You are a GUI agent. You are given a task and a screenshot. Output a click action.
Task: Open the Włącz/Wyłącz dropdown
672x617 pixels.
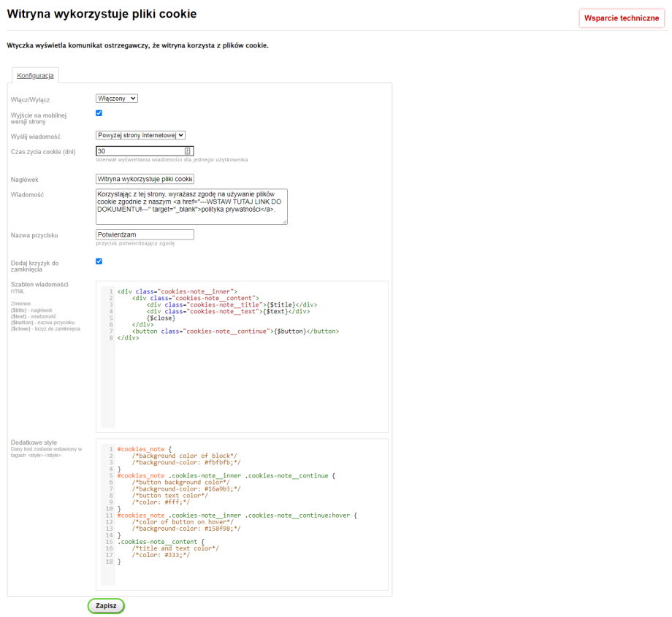[x=117, y=99]
